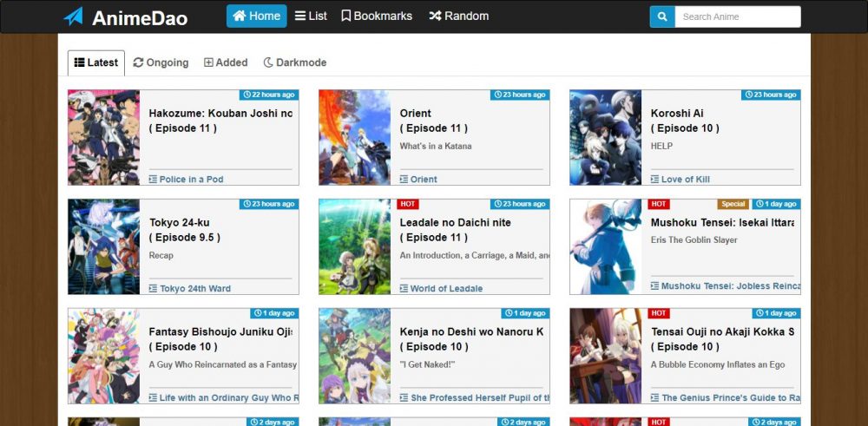Click the '"I Get Naked!"' episode subtitle
The height and width of the screenshot is (426, 868).
click(427, 364)
